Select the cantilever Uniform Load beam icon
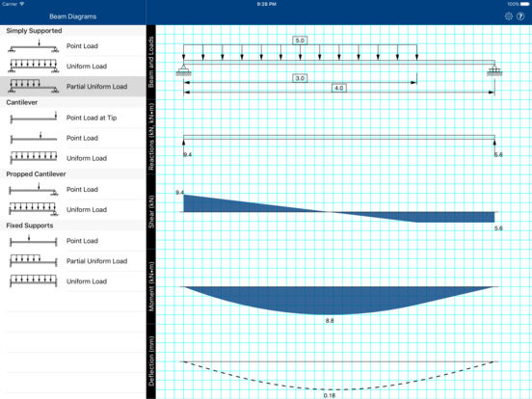The image size is (532, 399). pos(33,158)
